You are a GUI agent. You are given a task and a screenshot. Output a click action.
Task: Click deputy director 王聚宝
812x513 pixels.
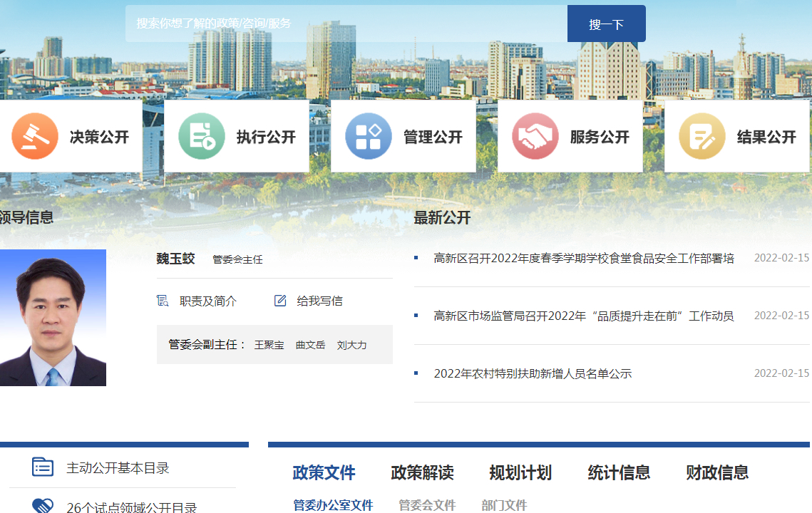(x=269, y=346)
